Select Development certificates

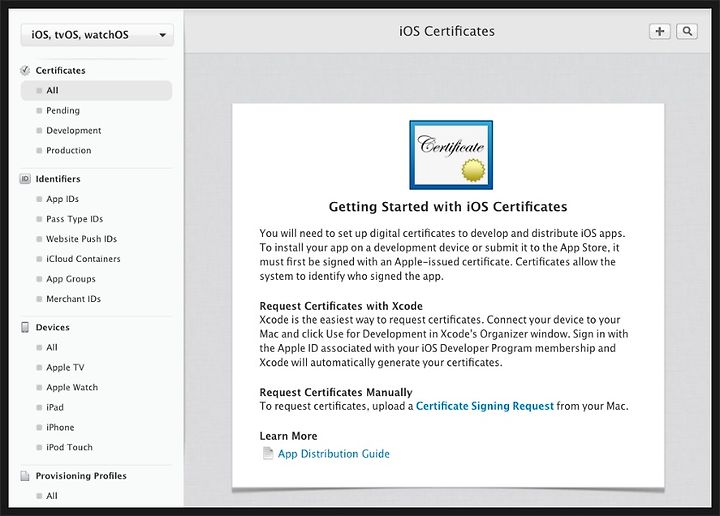(73, 130)
